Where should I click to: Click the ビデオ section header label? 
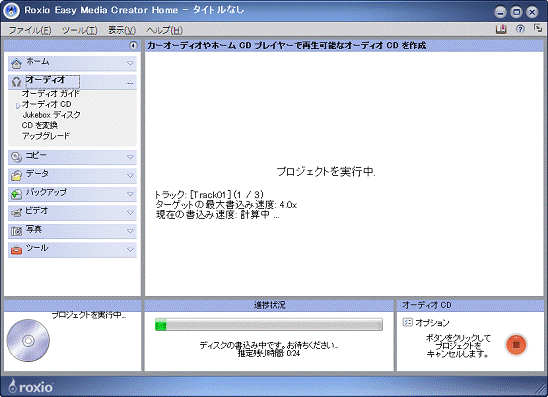tap(36, 211)
